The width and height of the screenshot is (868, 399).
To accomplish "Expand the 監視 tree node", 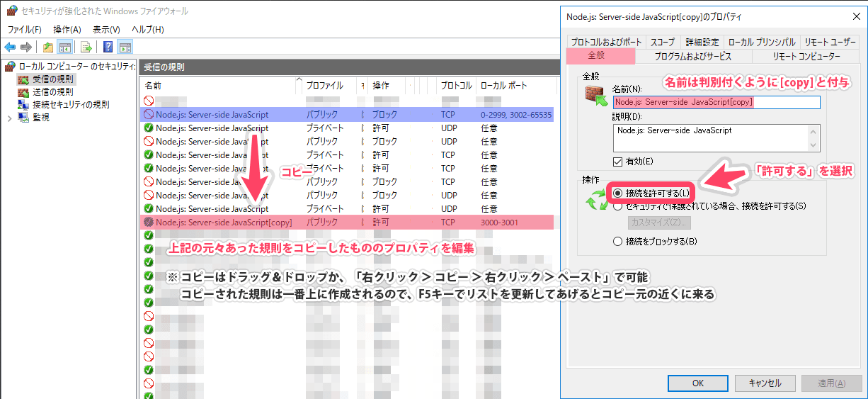I will (x=8, y=118).
